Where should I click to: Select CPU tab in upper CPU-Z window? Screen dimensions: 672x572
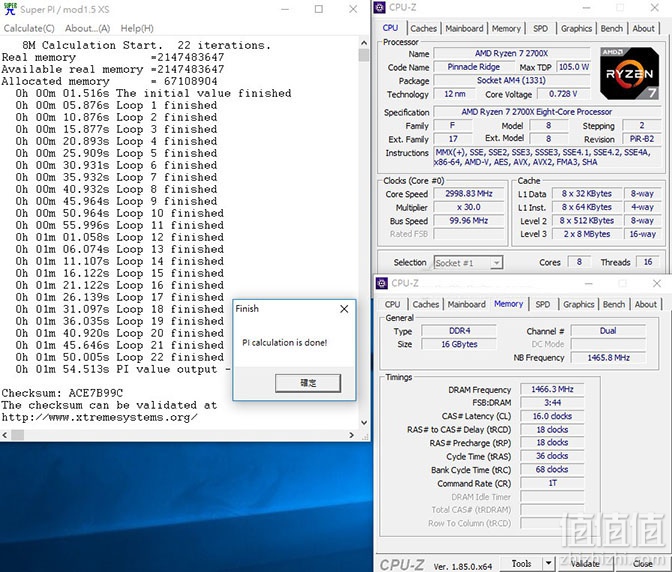[x=390, y=28]
